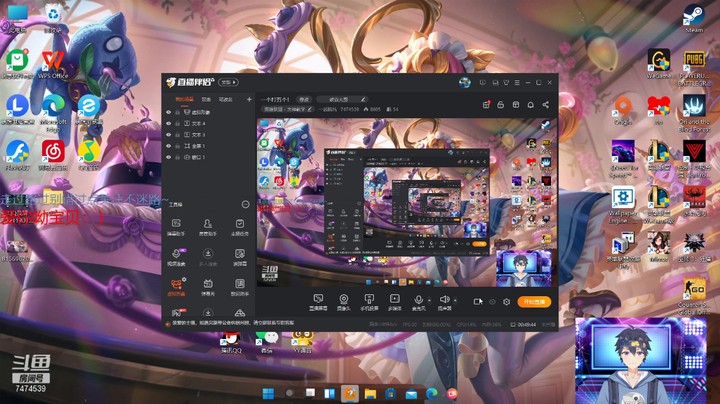This screenshot has height=404, width=720.
Task: Click the 修改 button next to title
Action: 304,99
